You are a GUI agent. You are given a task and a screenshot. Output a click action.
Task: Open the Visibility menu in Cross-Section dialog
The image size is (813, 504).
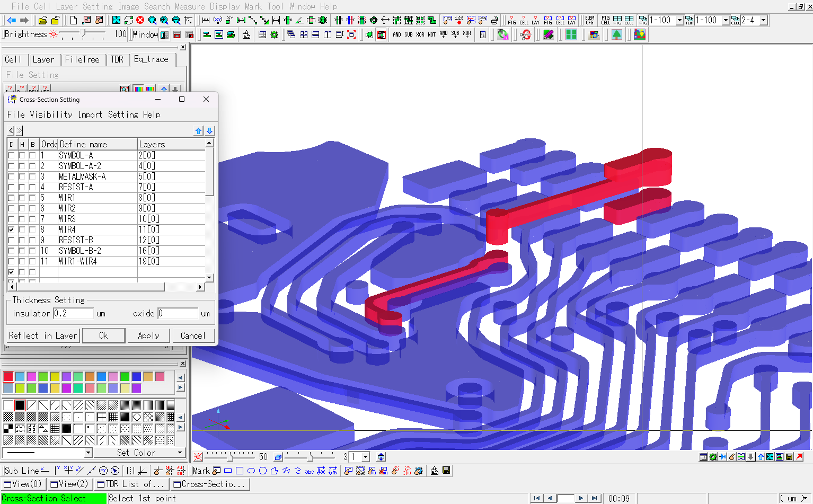tap(51, 114)
